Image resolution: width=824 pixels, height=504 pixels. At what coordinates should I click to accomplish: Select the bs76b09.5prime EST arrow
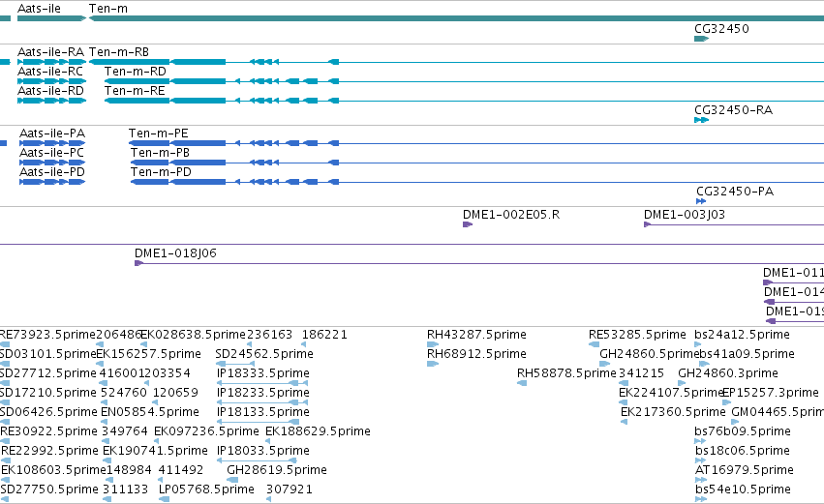click(x=700, y=441)
